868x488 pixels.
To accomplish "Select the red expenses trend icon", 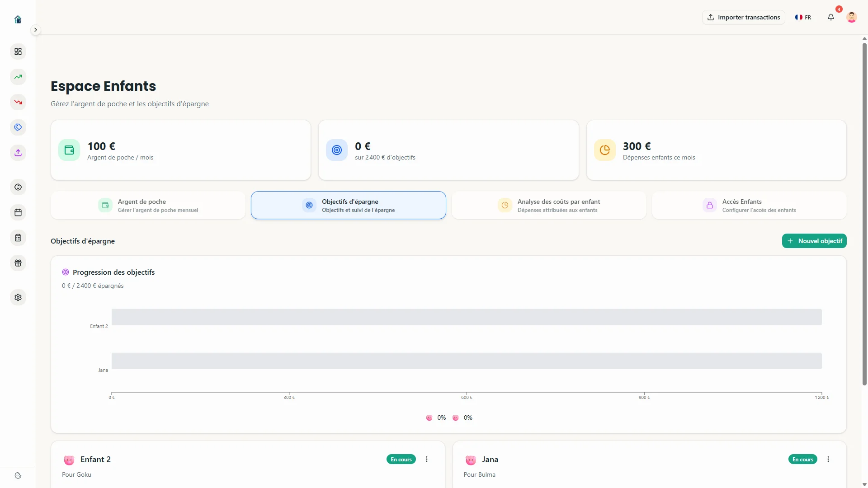I will click(x=18, y=102).
